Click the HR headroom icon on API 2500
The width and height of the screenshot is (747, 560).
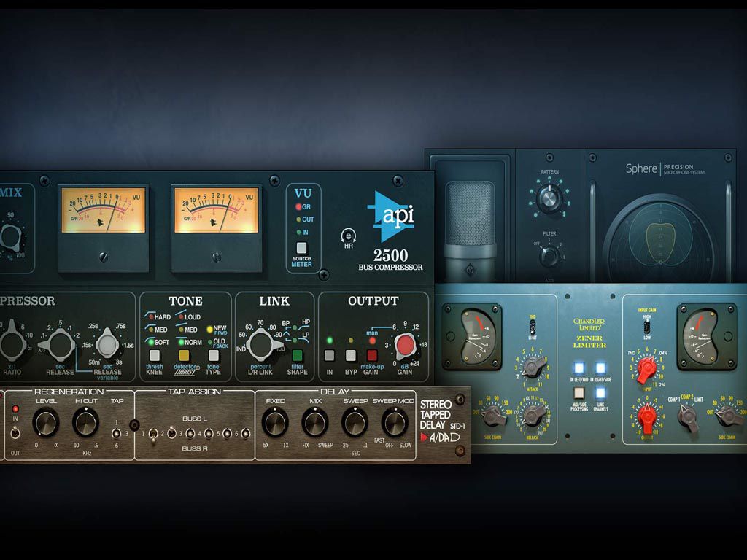tap(348, 238)
